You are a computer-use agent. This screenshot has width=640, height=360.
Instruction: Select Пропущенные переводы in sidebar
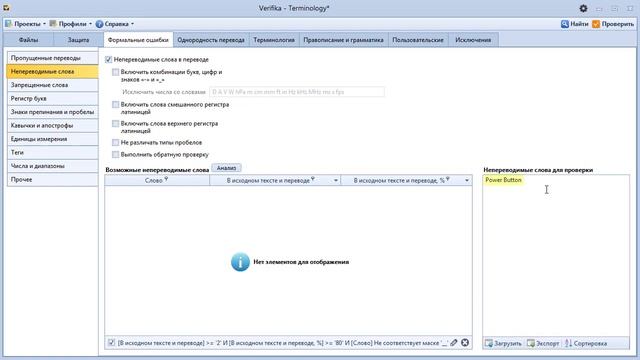click(53, 58)
